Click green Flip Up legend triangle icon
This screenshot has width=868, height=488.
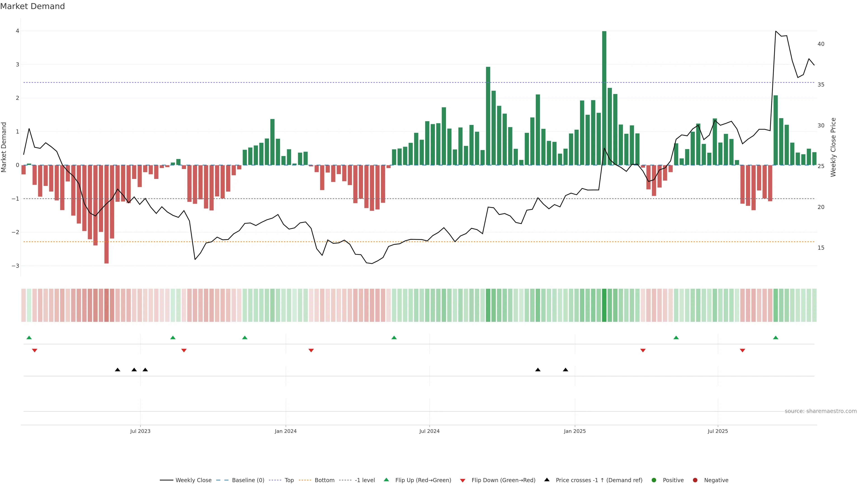386,480
